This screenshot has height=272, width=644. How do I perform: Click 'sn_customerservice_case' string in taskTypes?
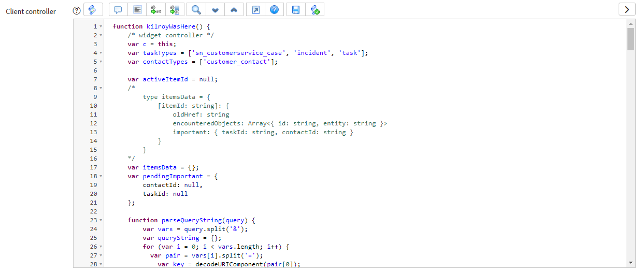tap(238, 53)
